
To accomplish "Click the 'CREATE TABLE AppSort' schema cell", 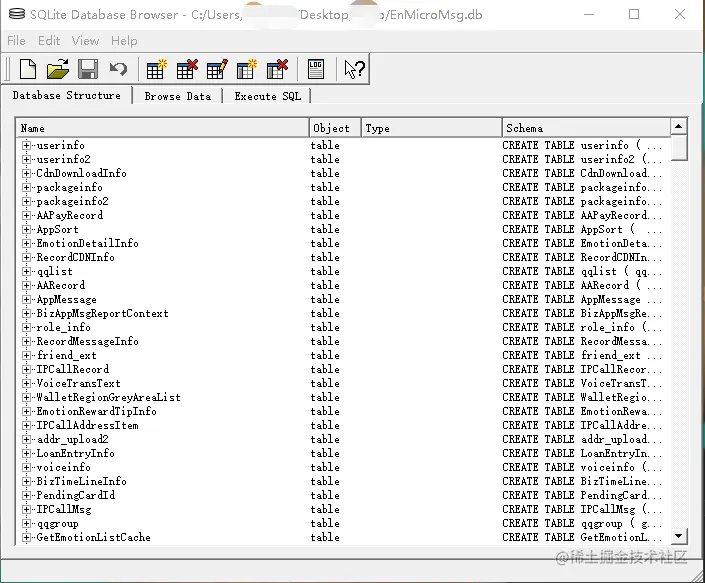I will (582, 229).
